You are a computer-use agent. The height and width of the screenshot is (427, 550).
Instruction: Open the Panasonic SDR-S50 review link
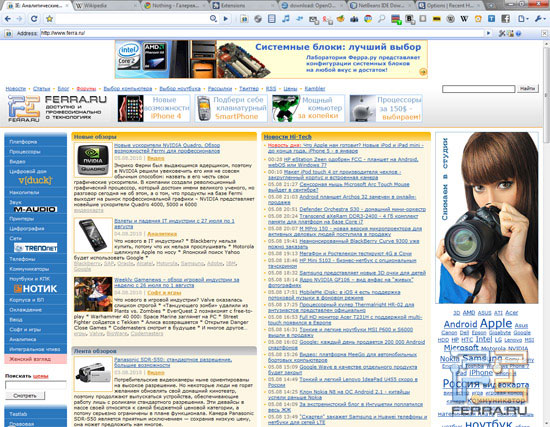173,362
